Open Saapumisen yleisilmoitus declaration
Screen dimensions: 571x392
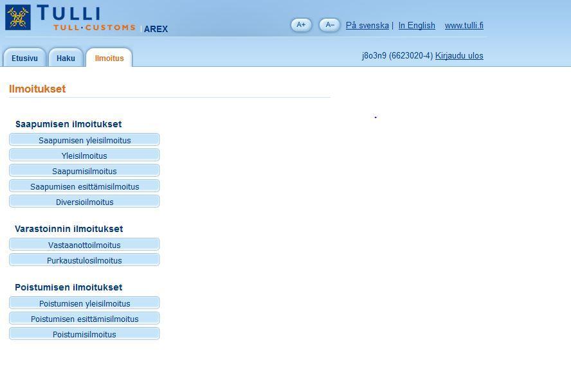coord(84,139)
